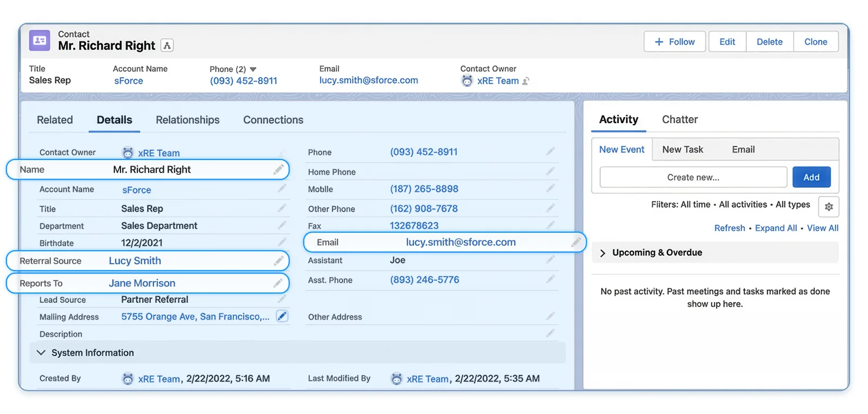The height and width of the screenshot is (414, 868).
Task: Switch to the Related tab
Action: click(55, 120)
